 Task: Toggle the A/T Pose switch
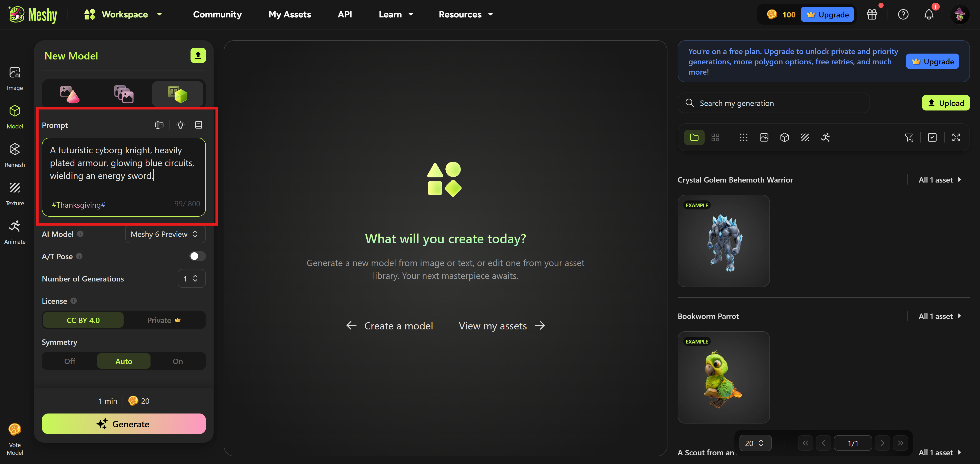pyautogui.click(x=197, y=256)
